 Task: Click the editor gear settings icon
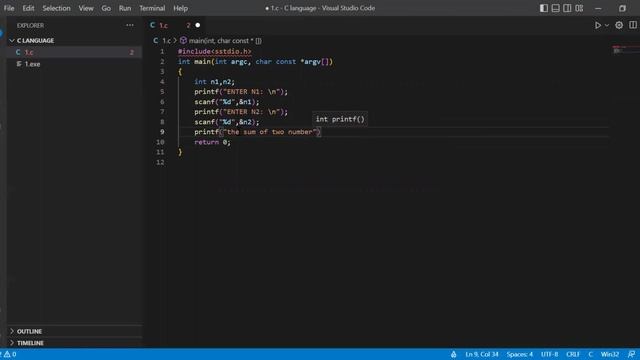point(619,25)
